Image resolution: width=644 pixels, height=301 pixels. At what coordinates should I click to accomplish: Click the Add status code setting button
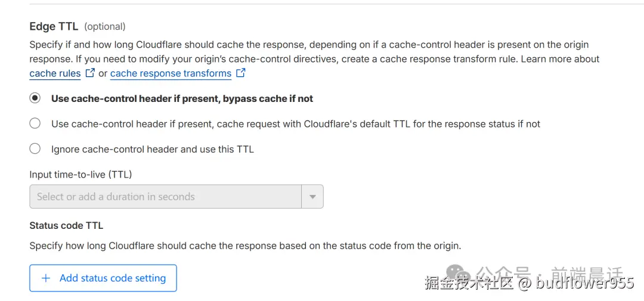tap(103, 278)
